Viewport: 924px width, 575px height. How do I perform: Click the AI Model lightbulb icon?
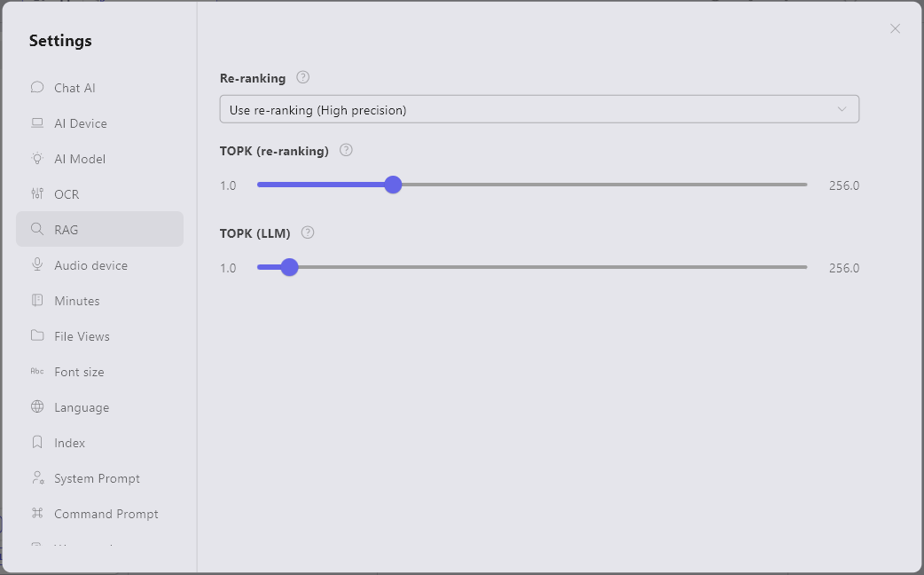(x=37, y=159)
